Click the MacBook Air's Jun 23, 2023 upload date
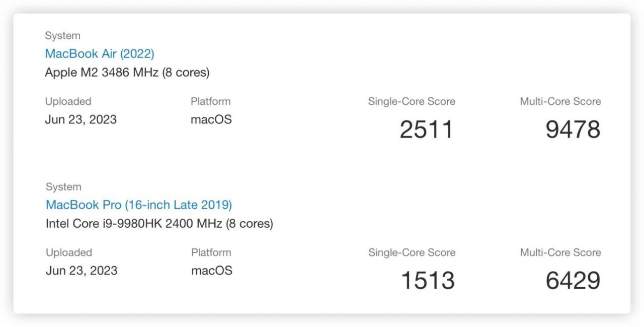The image size is (644, 327). click(x=80, y=120)
